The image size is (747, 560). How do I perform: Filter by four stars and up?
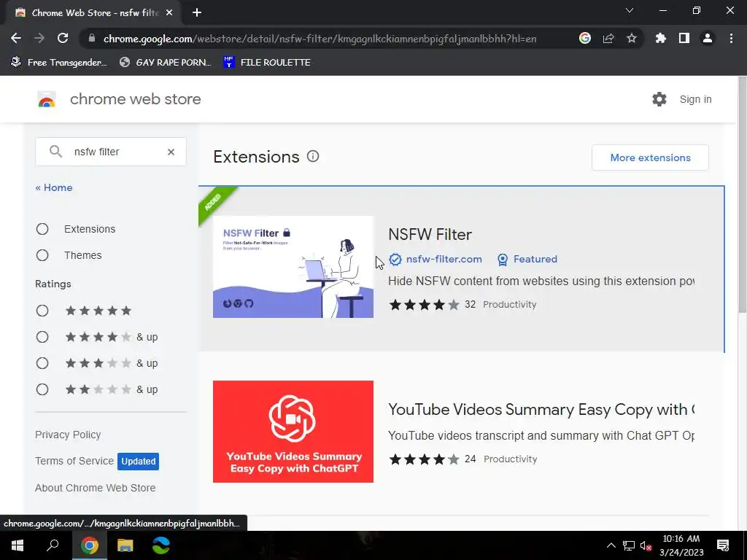coord(42,337)
